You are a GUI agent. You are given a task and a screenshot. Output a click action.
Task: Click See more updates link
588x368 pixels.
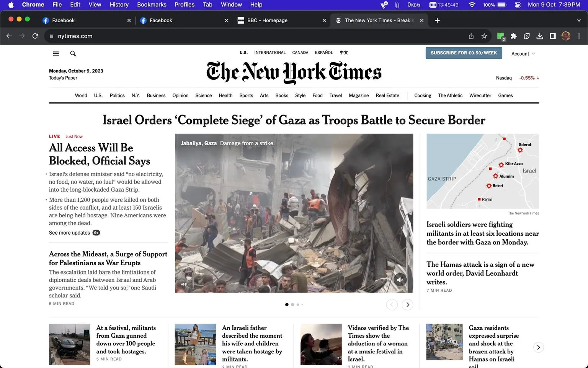[74, 233]
